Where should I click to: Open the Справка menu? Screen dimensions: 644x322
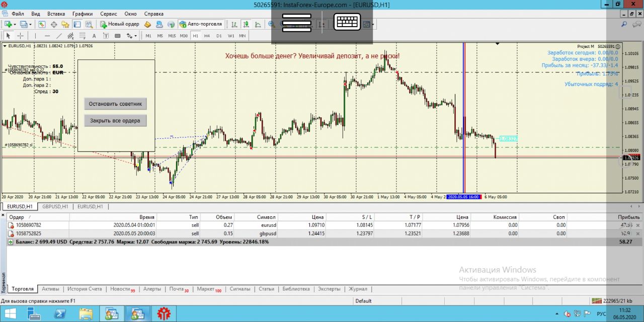(x=153, y=14)
